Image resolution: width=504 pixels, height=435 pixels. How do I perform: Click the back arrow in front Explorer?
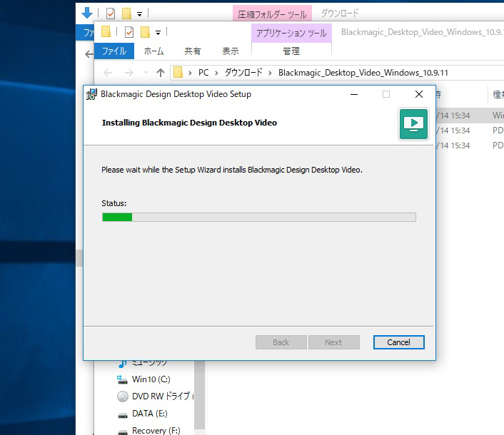[108, 73]
